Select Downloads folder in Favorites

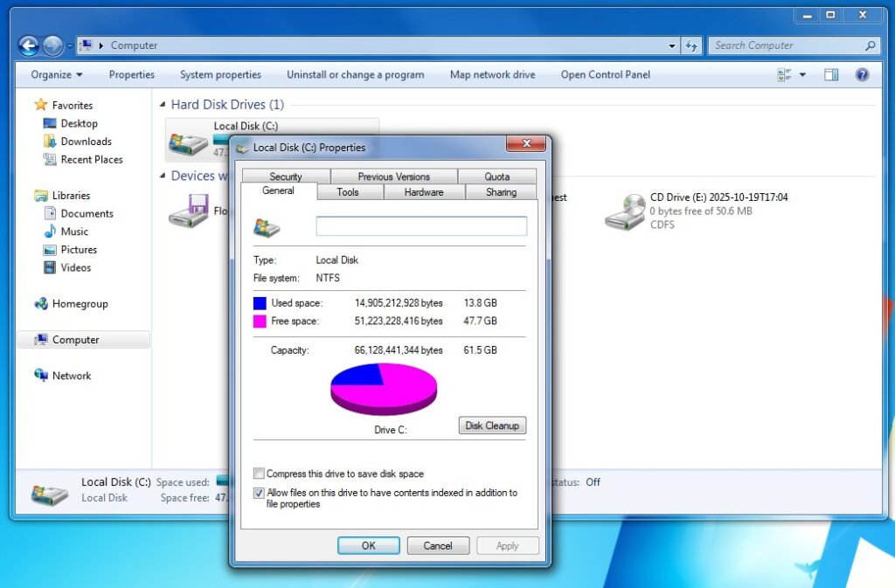click(x=86, y=142)
